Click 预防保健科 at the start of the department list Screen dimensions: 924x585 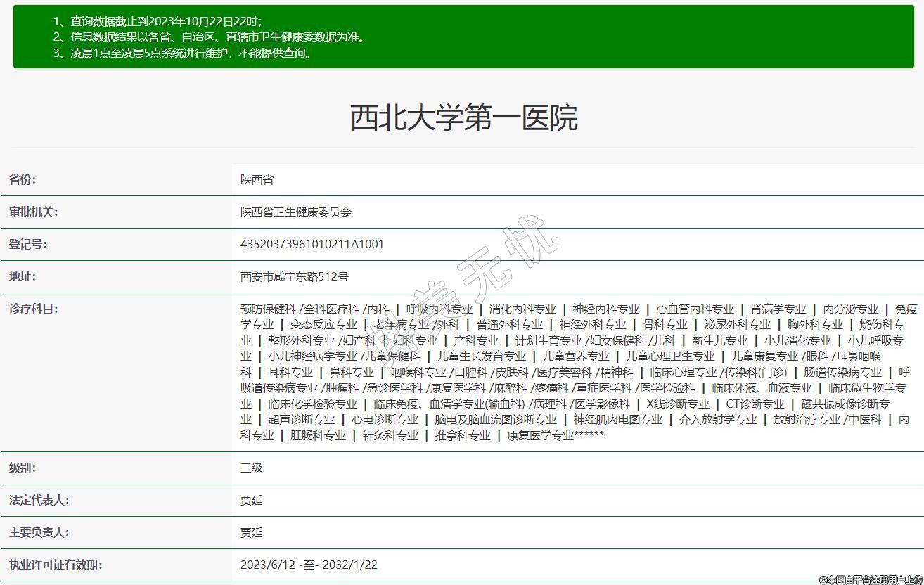click(268, 309)
